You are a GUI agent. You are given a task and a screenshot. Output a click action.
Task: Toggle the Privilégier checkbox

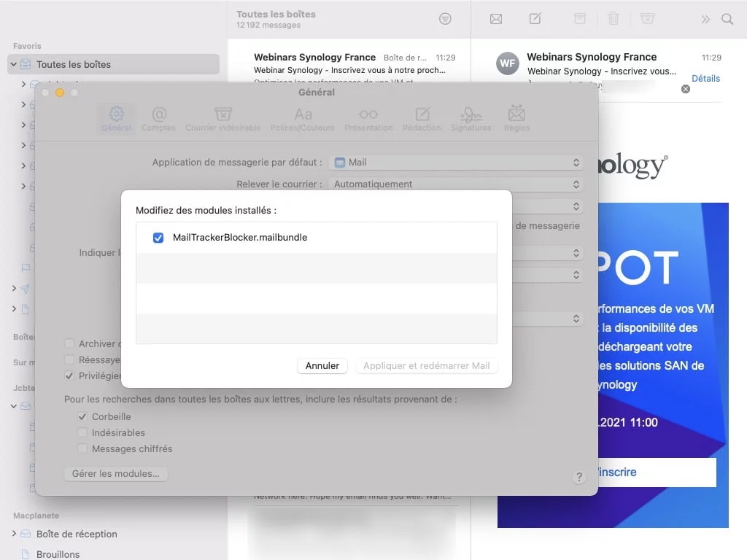pos(69,376)
